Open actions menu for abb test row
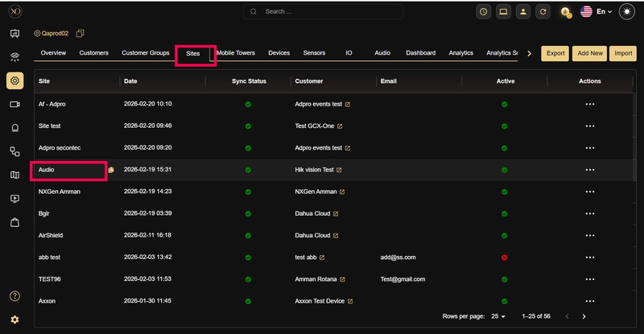644x334 pixels. (590, 258)
